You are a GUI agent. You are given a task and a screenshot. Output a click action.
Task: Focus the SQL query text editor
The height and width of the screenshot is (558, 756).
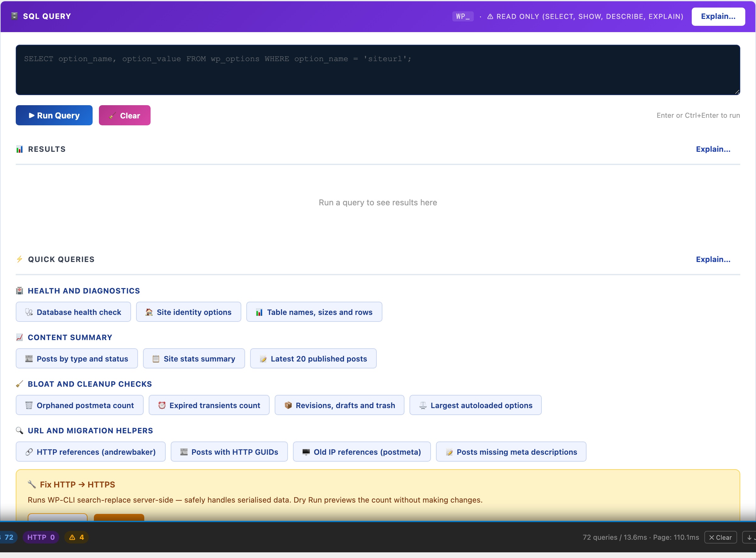[378, 70]
